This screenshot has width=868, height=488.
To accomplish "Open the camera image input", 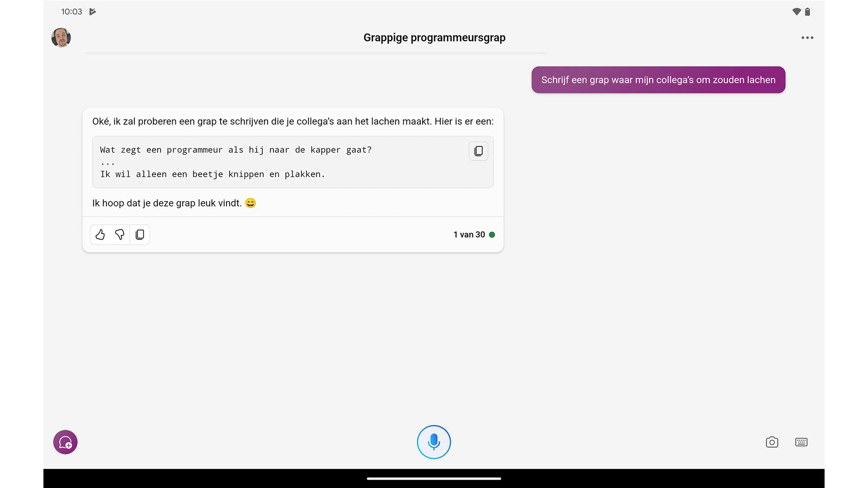I will click(772, 442).
